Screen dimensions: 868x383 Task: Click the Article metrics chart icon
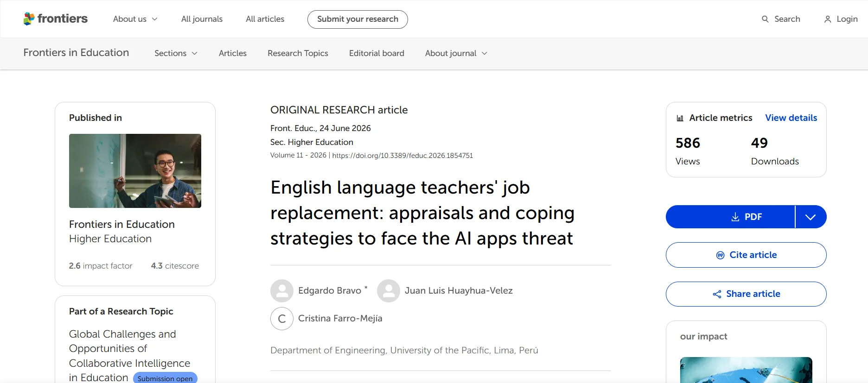click(x=680, y=118)
